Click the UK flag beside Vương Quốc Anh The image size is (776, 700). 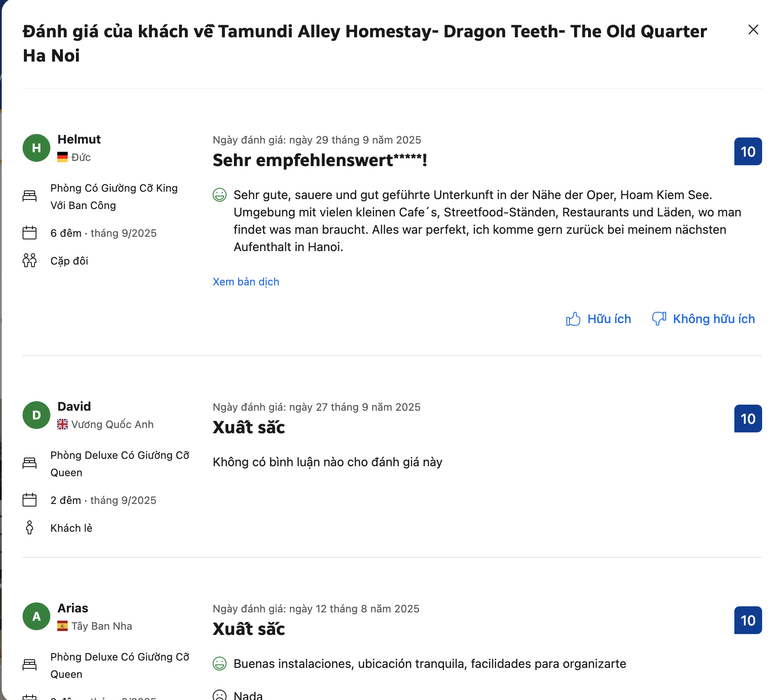point(62,424)
